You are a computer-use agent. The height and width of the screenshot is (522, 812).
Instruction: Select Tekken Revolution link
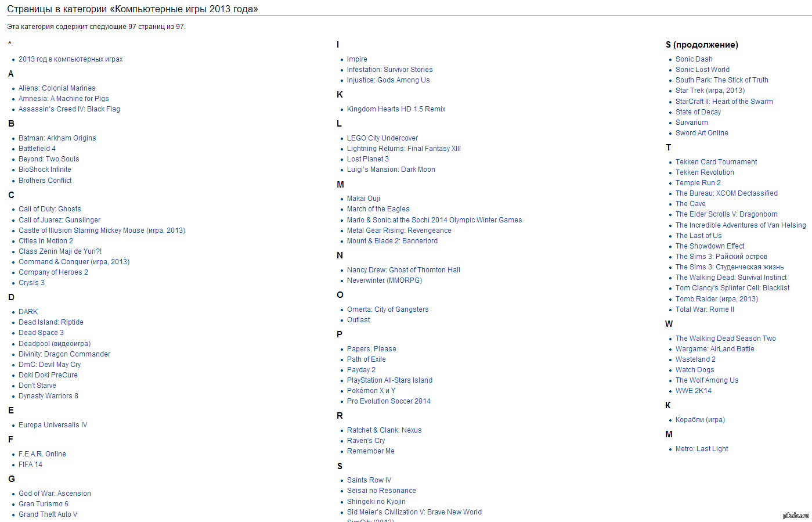pos(705,172)
